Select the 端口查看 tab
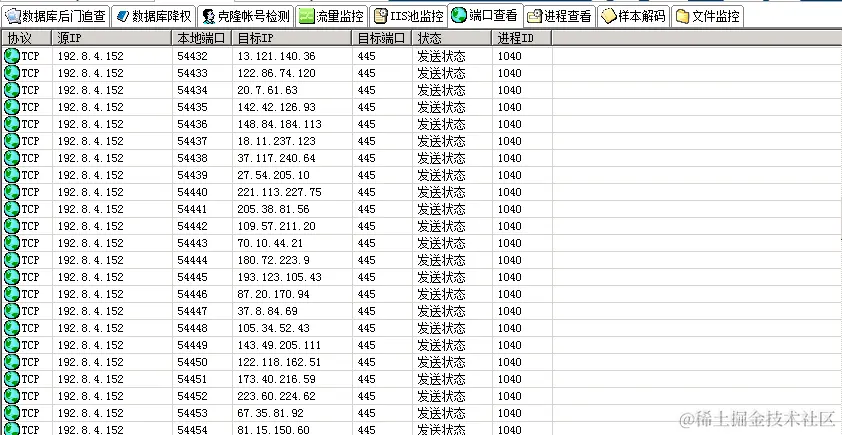842x435 pixels. pos(486,16)
